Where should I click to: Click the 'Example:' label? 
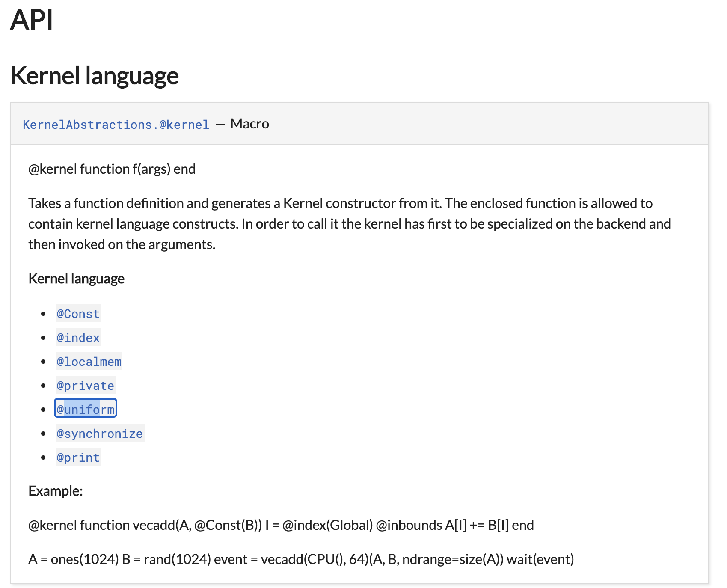56,491
